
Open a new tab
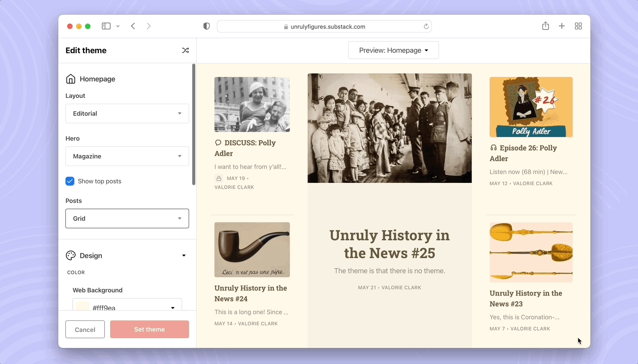tap(562, 26)
